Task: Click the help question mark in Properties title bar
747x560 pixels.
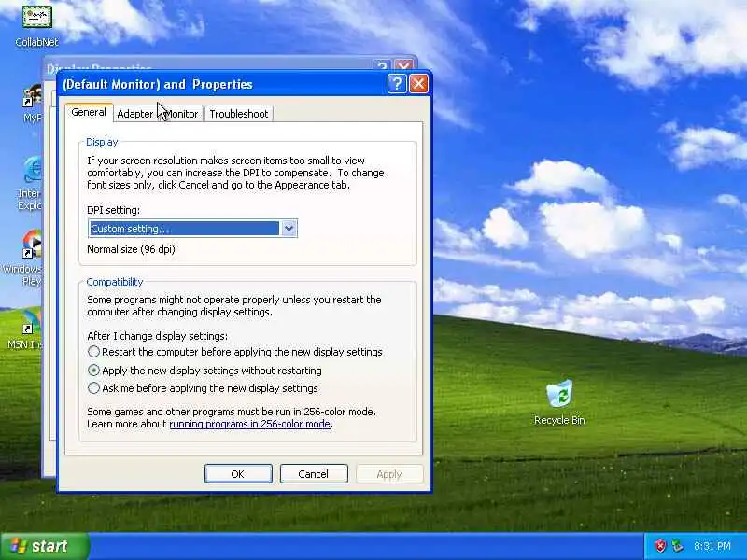Action: [x=397, y=84]
